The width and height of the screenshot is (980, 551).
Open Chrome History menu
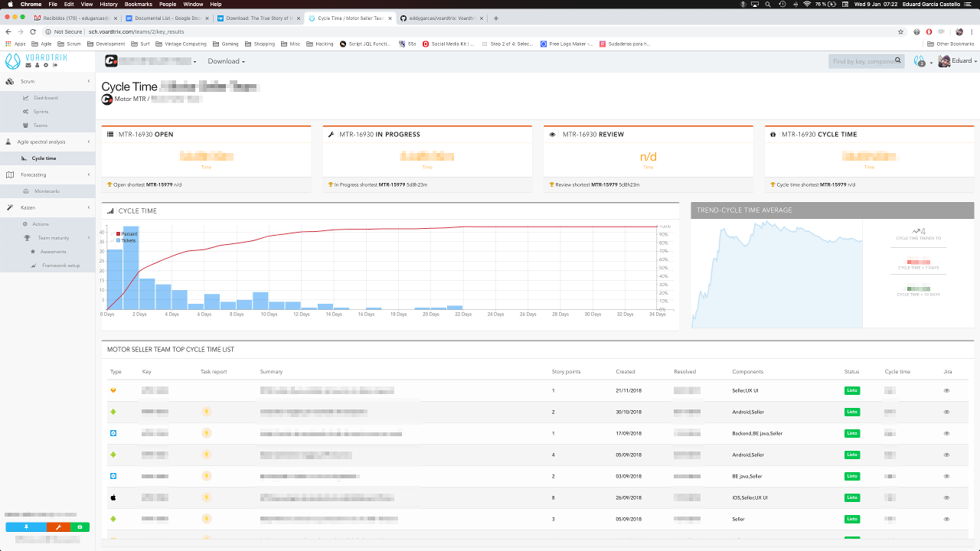pos(109,4)
